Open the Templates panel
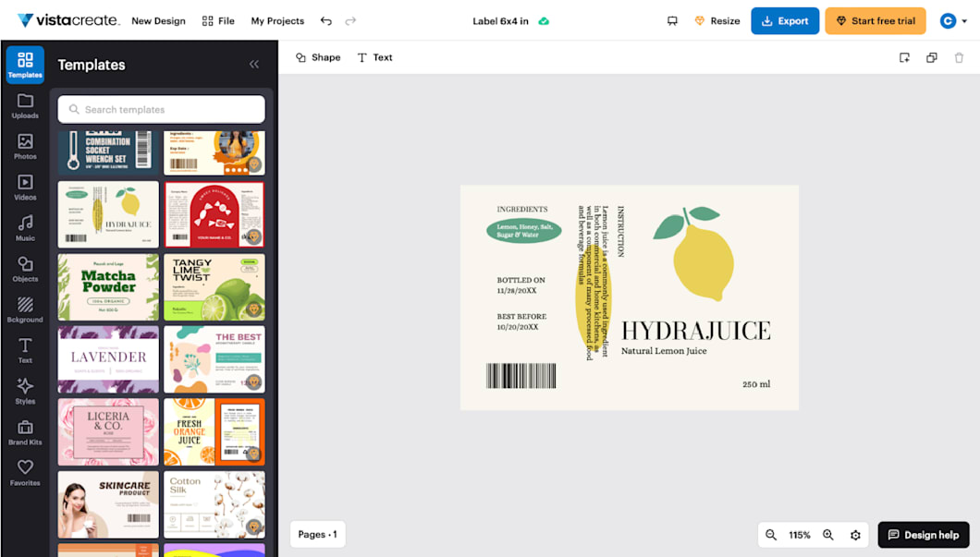The width and height of the screenshot is (980, 557). 25,65
